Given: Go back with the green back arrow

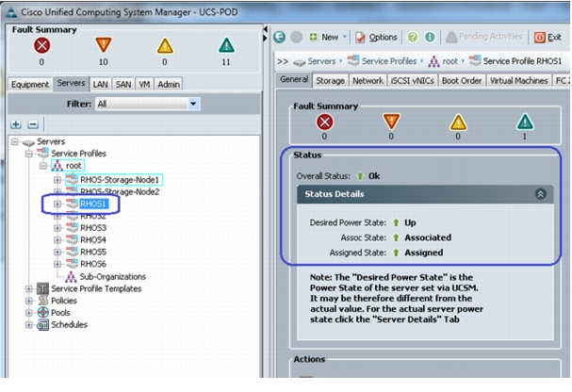Looking at the screenshot, I should (x=280, y=37).
